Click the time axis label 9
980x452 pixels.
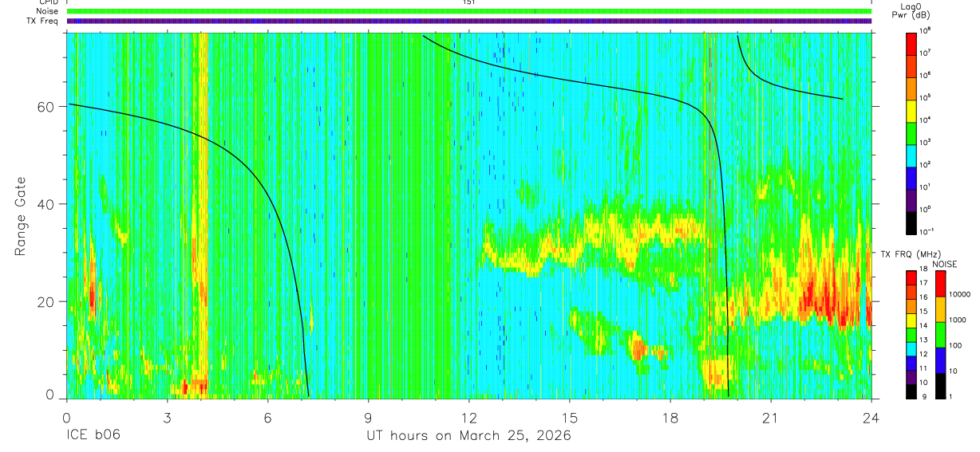coord(369,417)
